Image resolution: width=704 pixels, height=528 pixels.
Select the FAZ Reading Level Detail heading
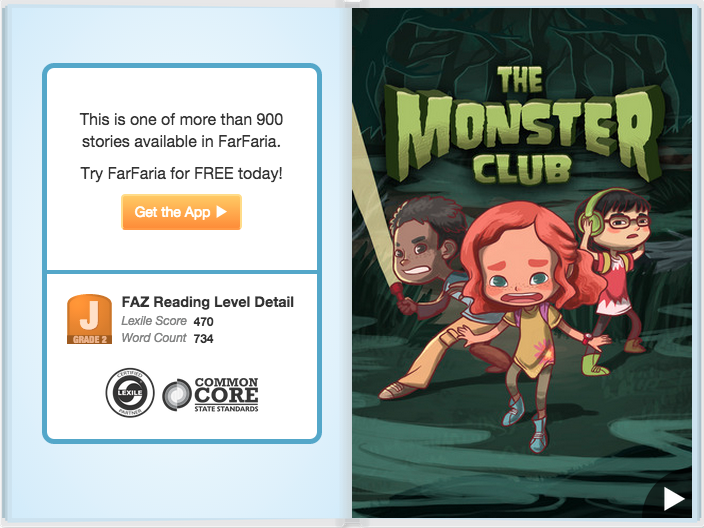[x=207, y=302]
